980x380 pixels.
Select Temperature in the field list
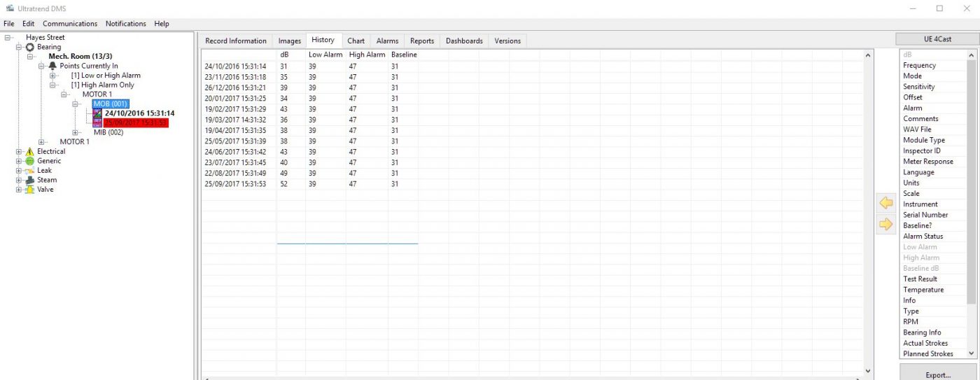pyautogui.click(x=923, y=290)
